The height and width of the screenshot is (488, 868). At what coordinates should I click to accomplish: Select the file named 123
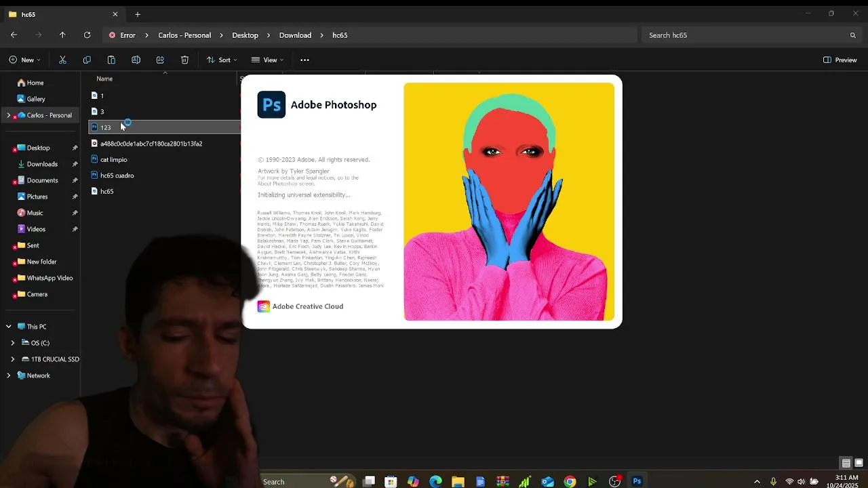pyautogui.click(x=164, y=127)
